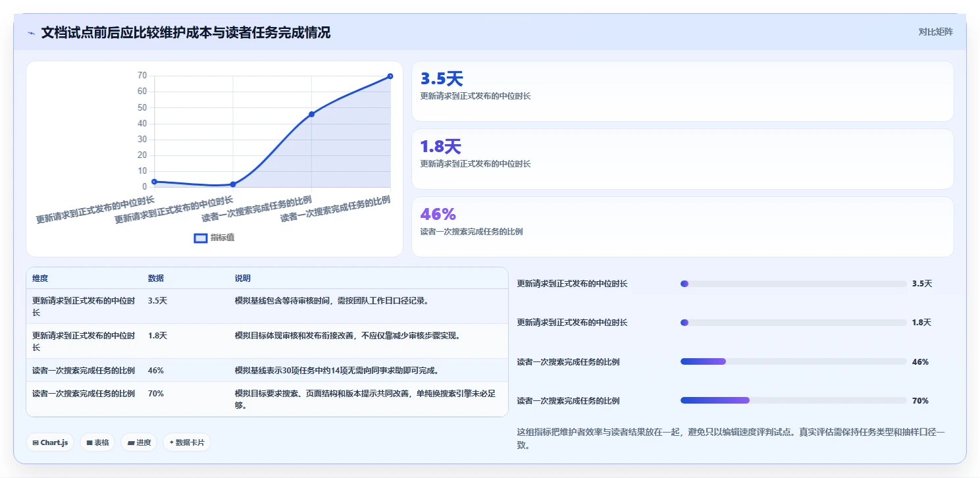Click the table dimension cell in the 3.5天 row
980x478 pixels.
[84, 306]
